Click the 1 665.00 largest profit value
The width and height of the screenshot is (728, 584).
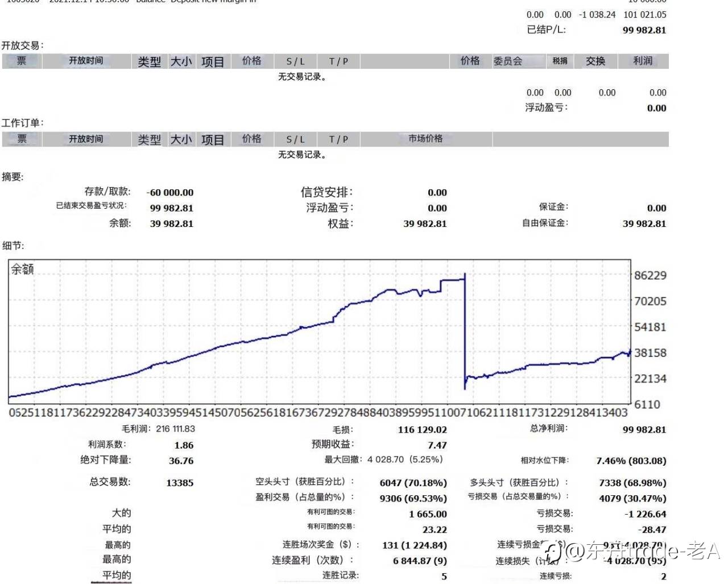coord(428,514)
